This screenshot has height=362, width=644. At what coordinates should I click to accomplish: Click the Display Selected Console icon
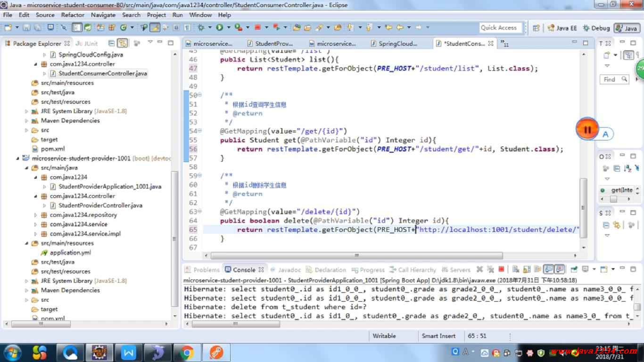585,270
